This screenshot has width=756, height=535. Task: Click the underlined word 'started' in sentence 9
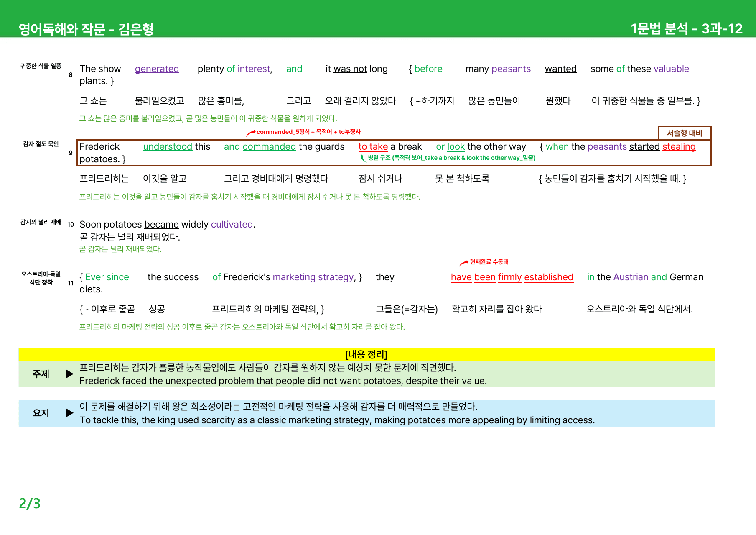point(644,146)
